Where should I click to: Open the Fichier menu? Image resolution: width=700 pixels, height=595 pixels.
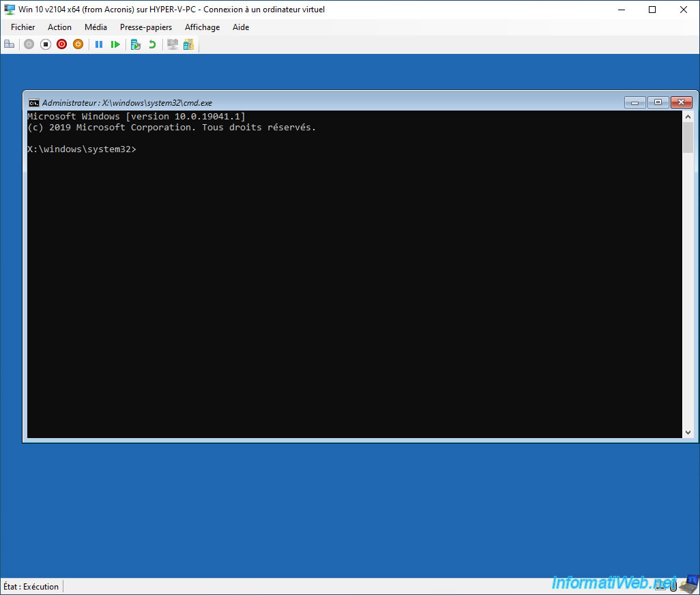click(x=23, y=27)
